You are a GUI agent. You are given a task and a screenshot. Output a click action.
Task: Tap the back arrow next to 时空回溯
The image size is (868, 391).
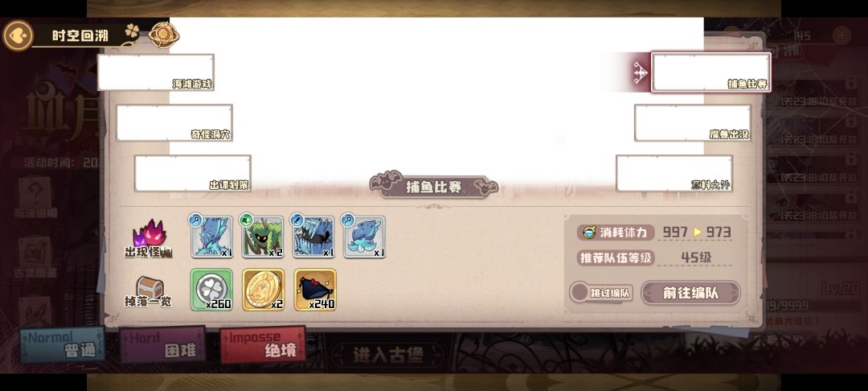(x=18, y=36)
